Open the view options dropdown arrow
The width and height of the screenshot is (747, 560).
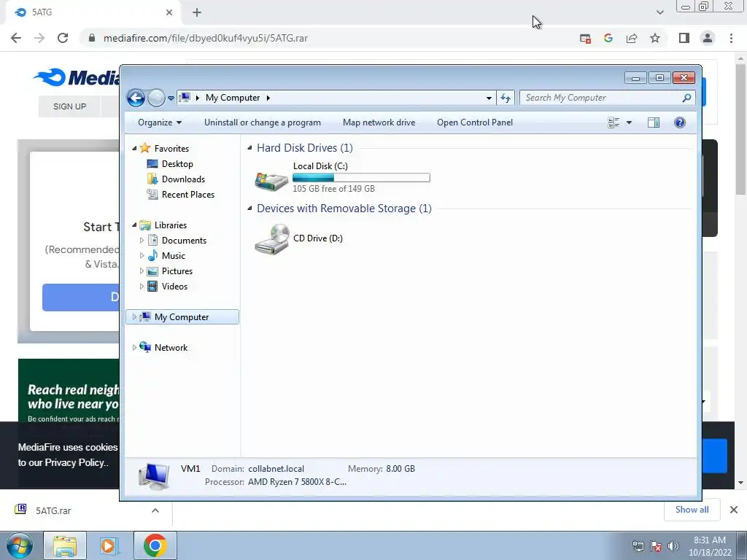629,122
